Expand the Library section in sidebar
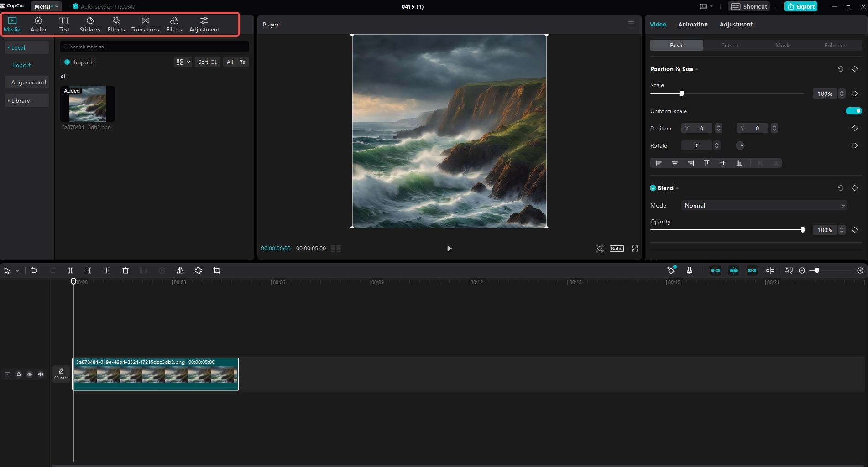The image size is (868, 467). tap(27, 100)
